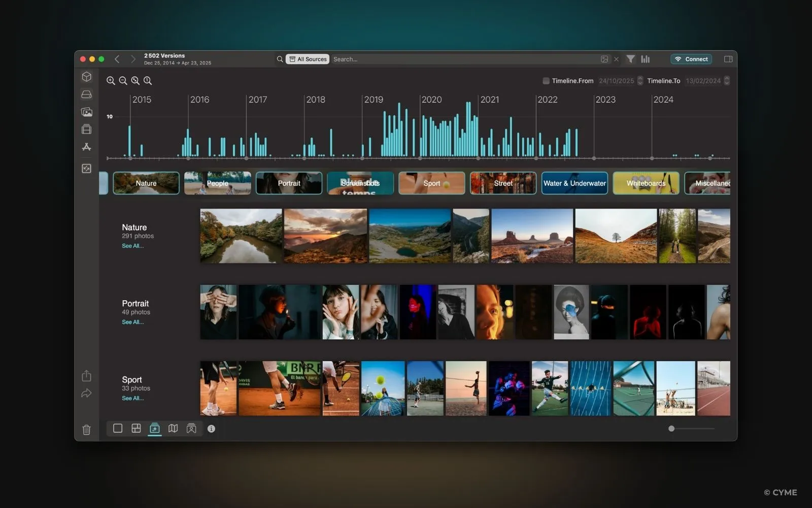Open See All for Portrait photos
This screenshot has height=508, width=812.
132,322
